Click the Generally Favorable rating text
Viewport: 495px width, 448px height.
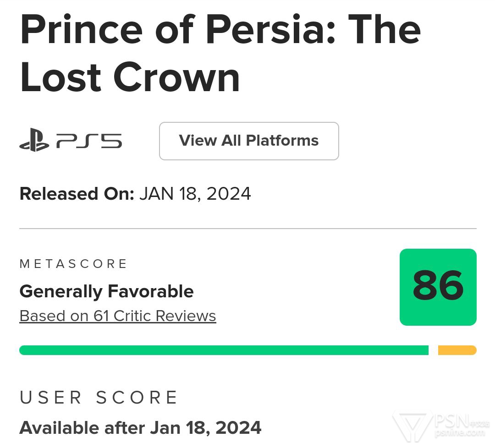click(106, 291)
